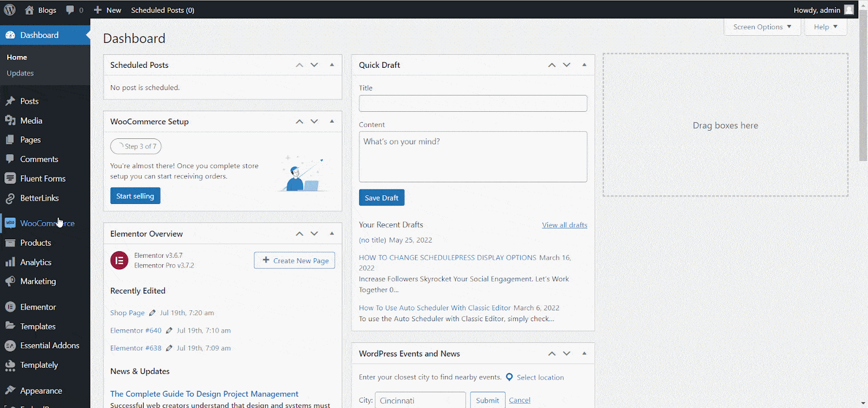
Task: Click the Appearance brush icon
Action: tap(10, 391)
